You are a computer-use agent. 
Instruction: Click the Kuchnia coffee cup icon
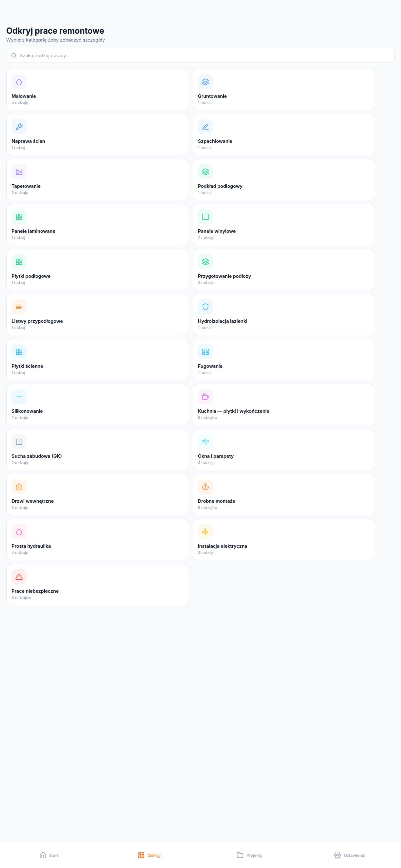pos(205,397)
